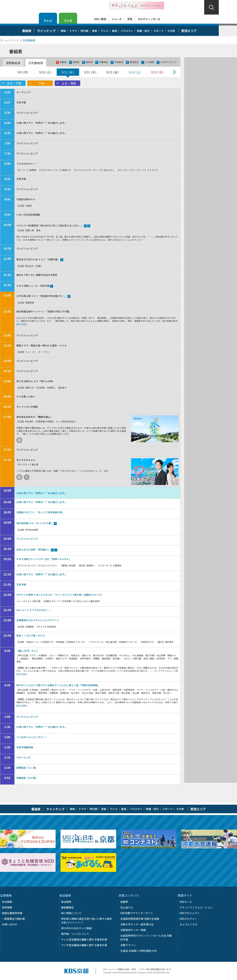Click the きょうとくらす banner in the header
237x980 pixels.
click(137, 5)
